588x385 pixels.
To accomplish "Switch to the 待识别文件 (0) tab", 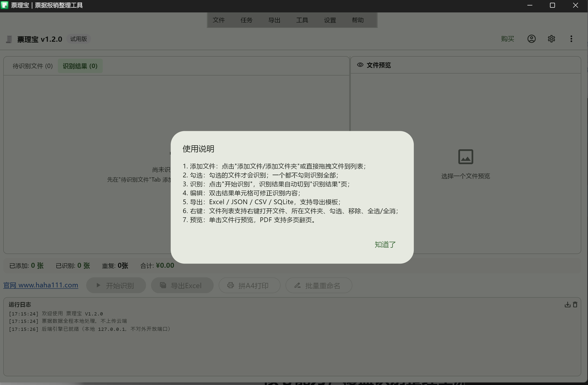I will tap(33, 66).
